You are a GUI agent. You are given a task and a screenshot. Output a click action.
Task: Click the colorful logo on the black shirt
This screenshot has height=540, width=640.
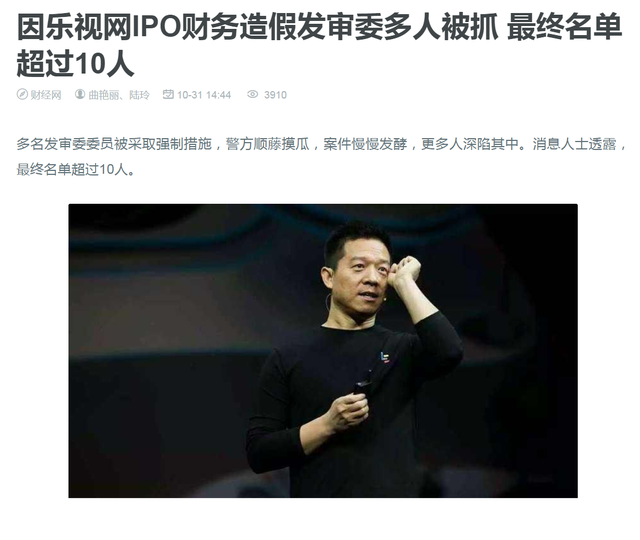(384, 357)
